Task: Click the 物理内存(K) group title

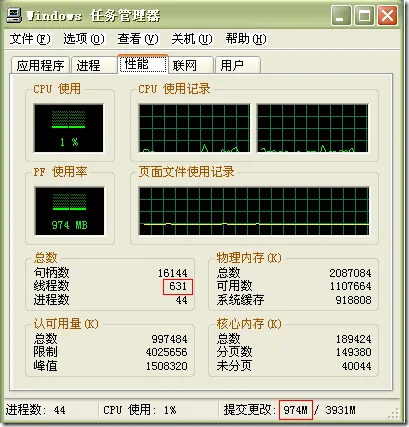Action: [x=249, y=258]
